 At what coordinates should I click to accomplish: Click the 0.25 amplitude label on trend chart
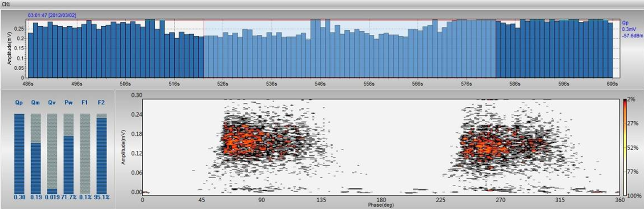(20, 29)
